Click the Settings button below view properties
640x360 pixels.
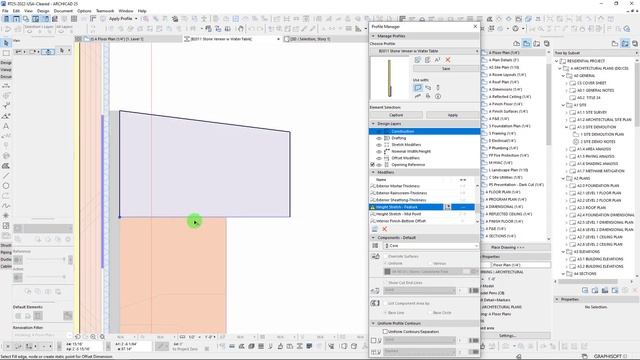coord(507,336)
